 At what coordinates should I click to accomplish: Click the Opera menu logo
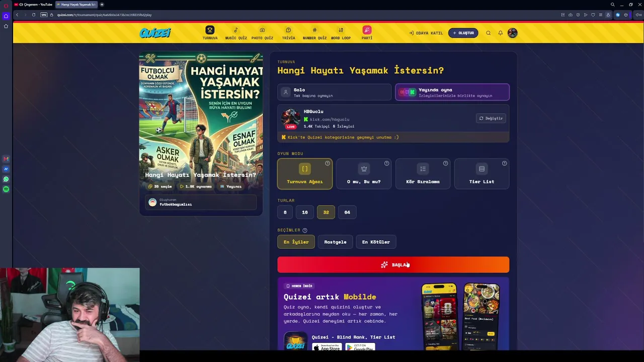coord(6,6)
